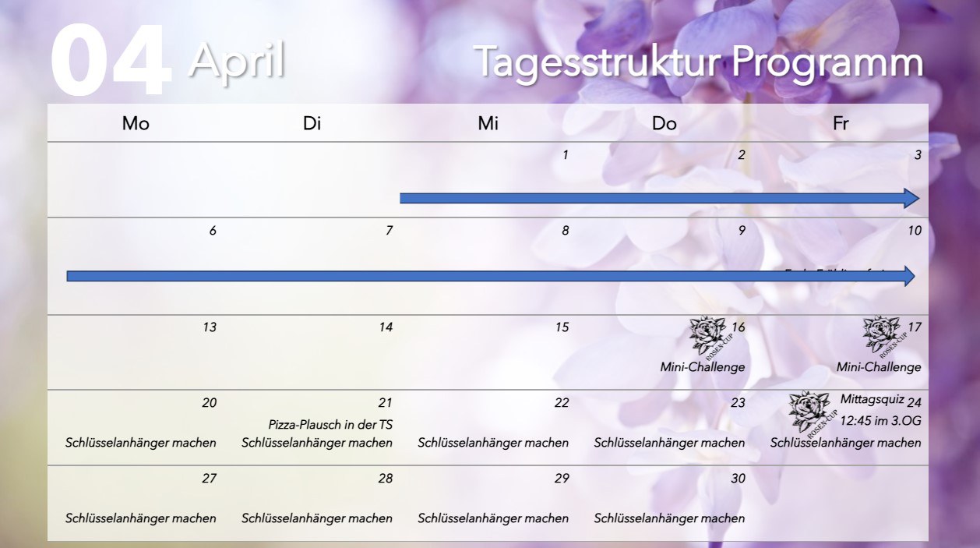Select the Mini-Challenge text on Friday 17
Viewport: 980px width, 548px height.
(x=879, y=367)
